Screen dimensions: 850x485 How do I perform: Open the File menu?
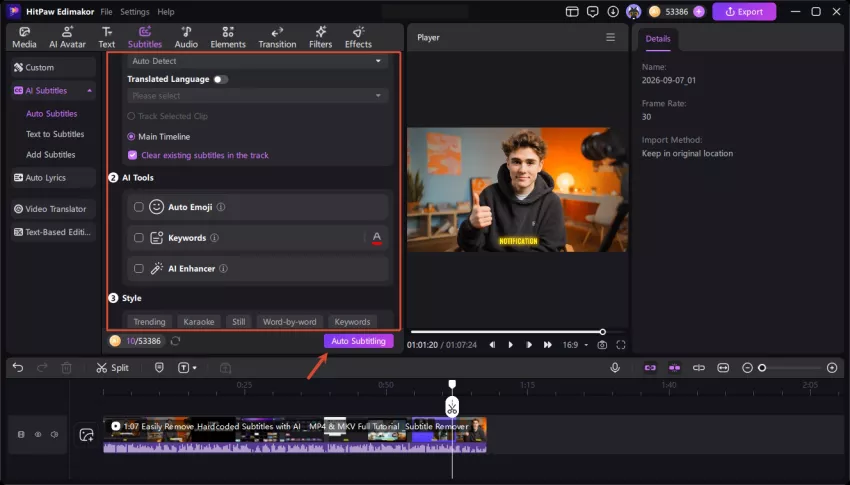pyautogui.click(x=106, y=11)
